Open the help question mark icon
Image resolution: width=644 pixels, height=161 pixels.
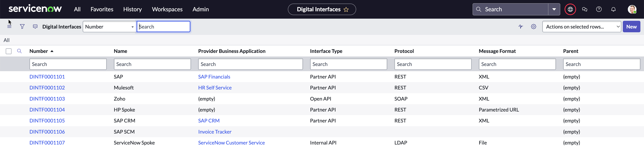click(x=599, y=9)
